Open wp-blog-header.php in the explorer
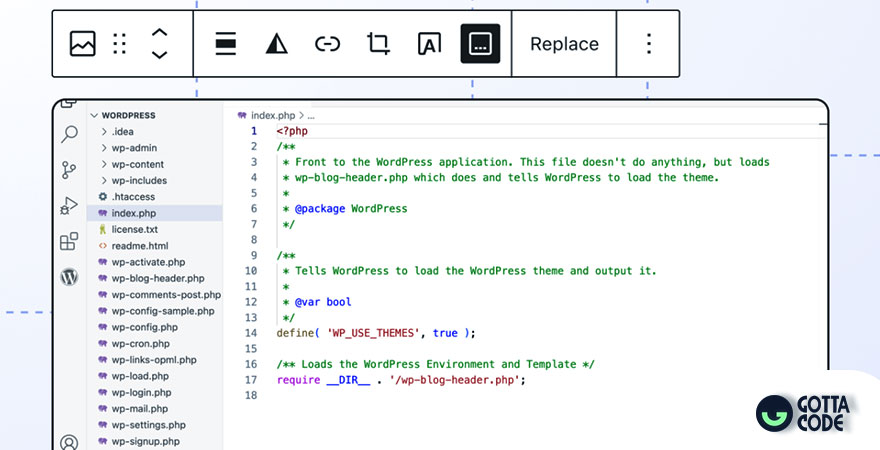Screen dimensions: 880x450 pos(151,278)
